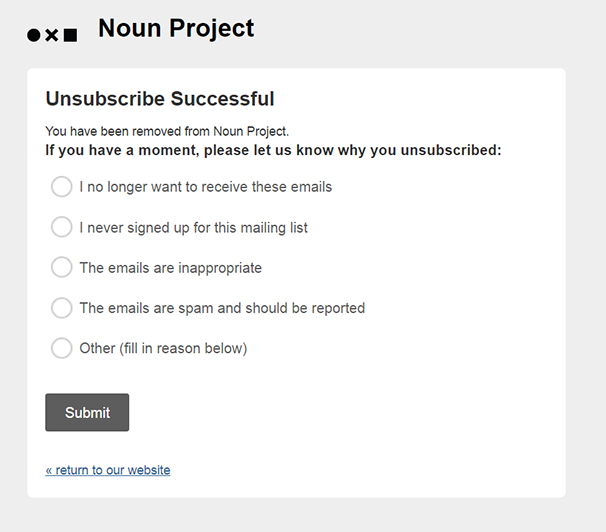Click label 'I never signed up for this mailing list'
Image resolution: width=606 pixels, height=532 pixels.
click(194, 228)
